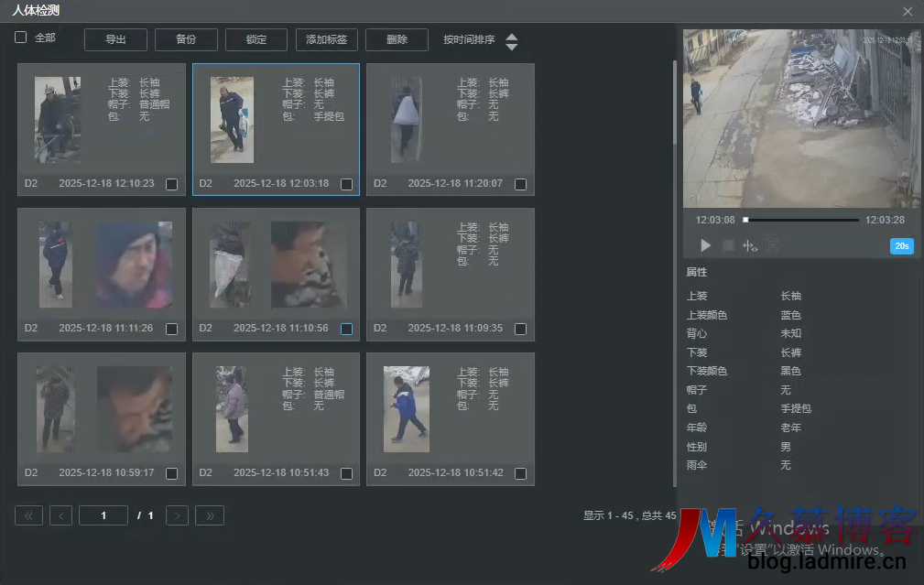Click the 导出 export button
This screenshot has height=585, width=924.
click(115, 39)
